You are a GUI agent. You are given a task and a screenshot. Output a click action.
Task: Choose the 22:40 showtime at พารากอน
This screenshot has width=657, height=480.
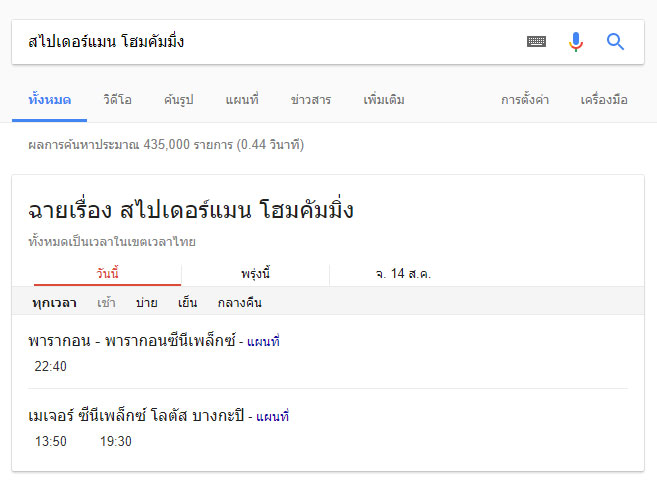[x=50, y=366]
